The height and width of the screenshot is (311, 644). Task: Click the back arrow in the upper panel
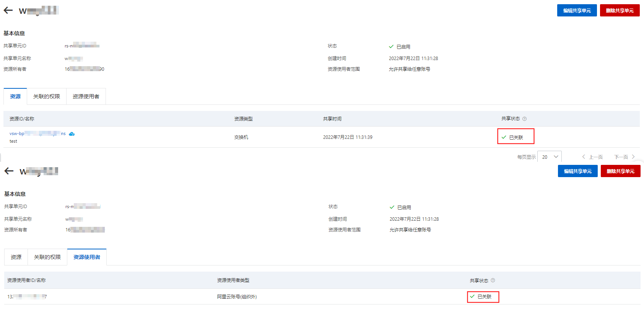coord(8,10)
